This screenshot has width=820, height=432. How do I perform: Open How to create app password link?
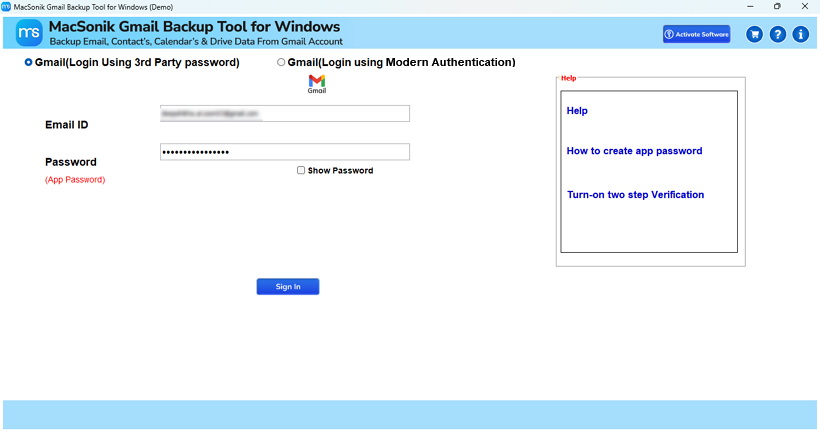pos(634,151)
